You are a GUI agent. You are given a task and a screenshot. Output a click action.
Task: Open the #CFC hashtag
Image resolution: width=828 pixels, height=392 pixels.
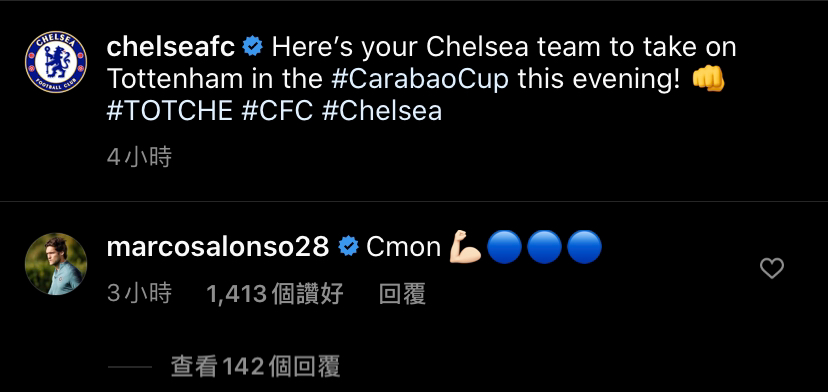(x=277, y=111)
